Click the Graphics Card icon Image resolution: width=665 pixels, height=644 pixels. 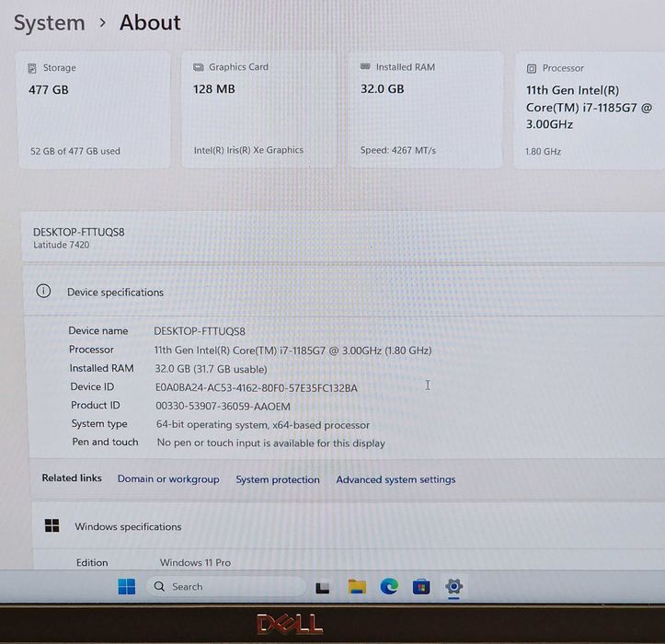click(198, 67)
